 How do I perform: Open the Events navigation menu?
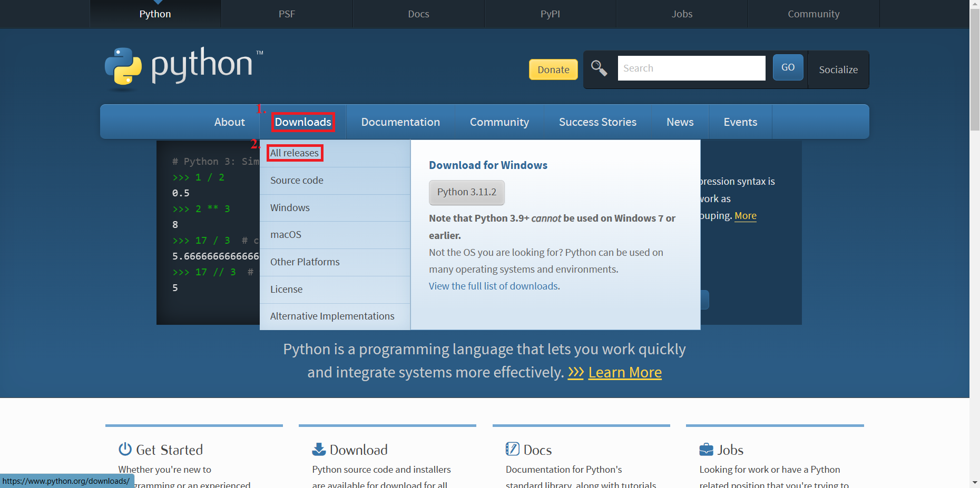pyautogui.click(x=740, y=122)
